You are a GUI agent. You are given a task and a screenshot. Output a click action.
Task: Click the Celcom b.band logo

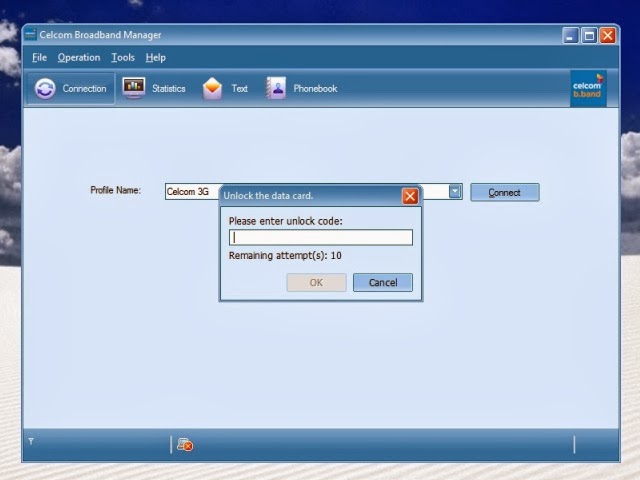pos(588,89)
